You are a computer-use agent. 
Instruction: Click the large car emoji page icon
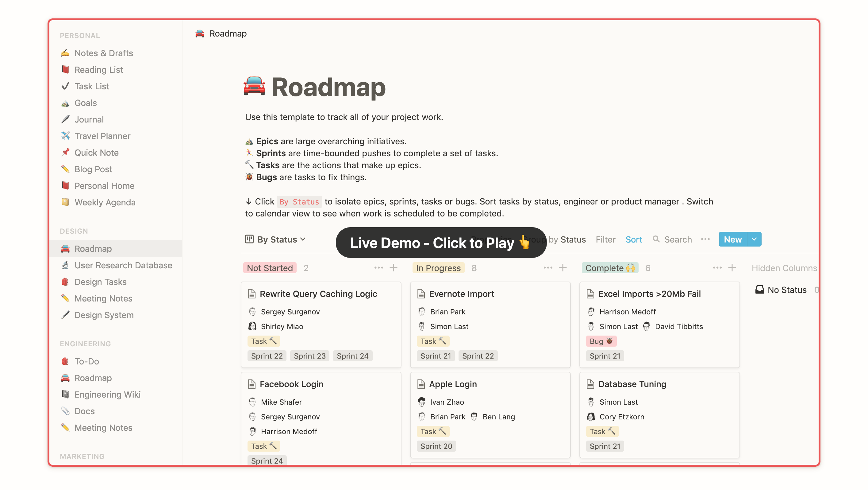point(254,87)
